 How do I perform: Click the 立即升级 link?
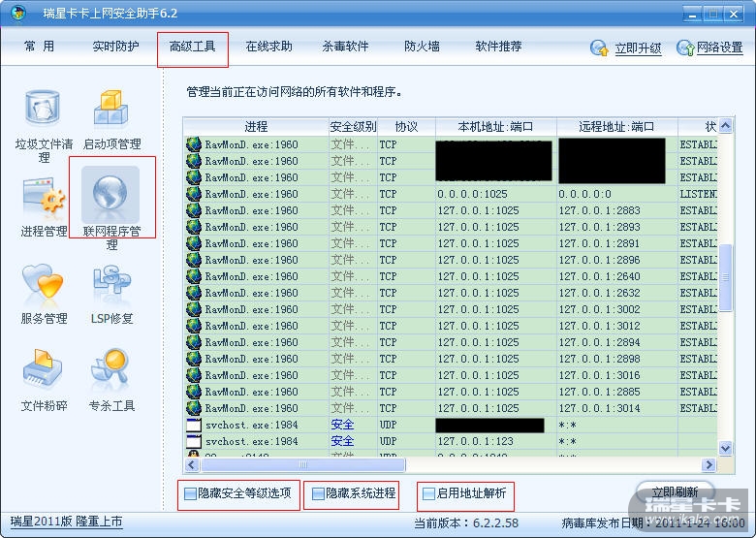[x=638, y=48]
